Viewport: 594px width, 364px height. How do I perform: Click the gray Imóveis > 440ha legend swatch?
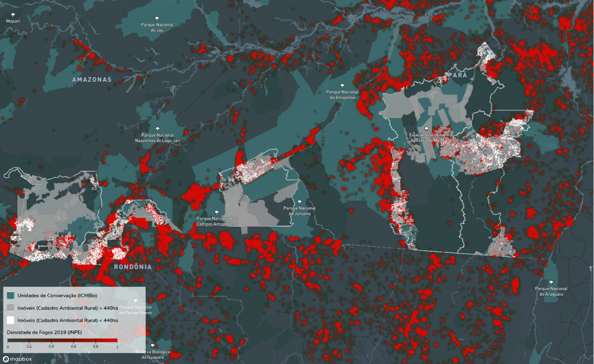tap(10, 308)
